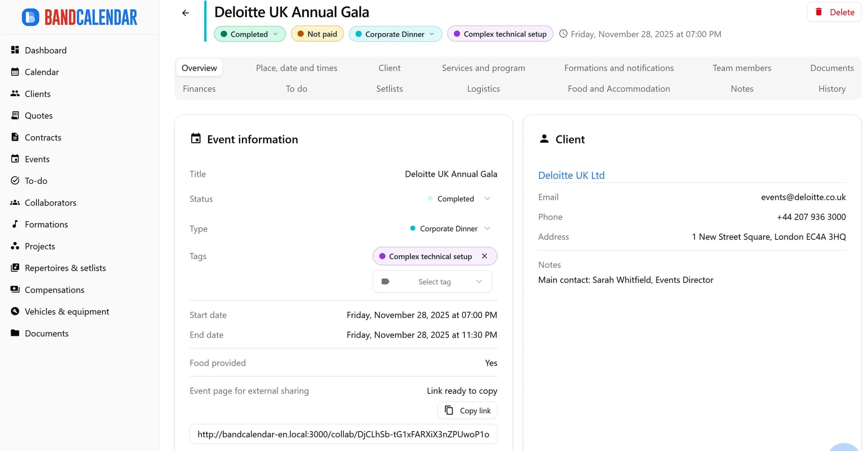The width and height of the screenshot is (868, 451).
Task: Click the End date value text
Action: tap(422, 335)
